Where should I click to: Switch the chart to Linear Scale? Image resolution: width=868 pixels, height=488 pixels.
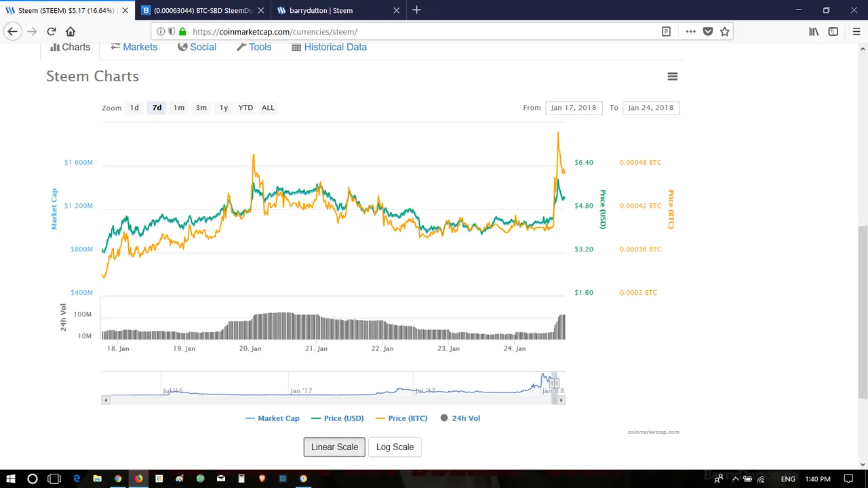[334, 447]
